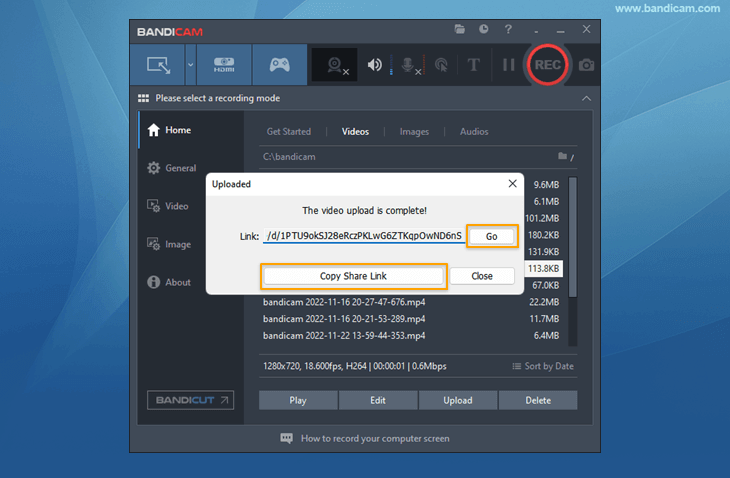
Task: Click the Close button in Uploaded dialog
Action: (x=482, y=276)
